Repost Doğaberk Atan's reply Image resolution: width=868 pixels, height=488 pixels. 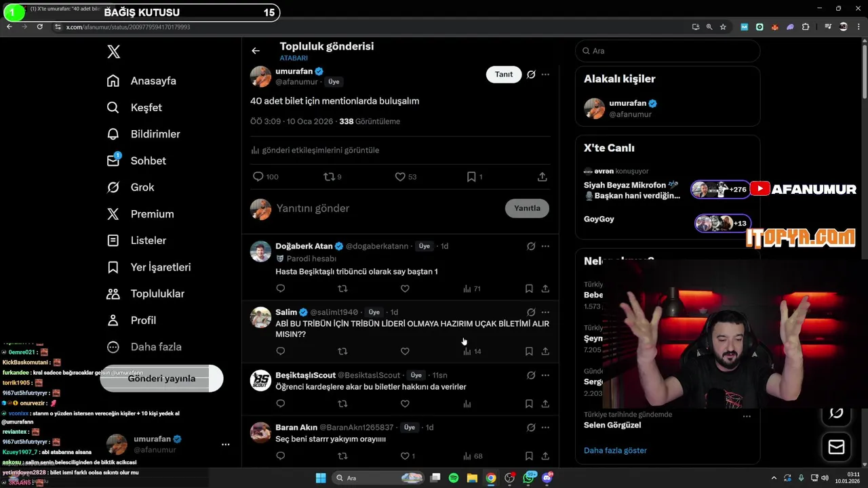tap(342, 289)
